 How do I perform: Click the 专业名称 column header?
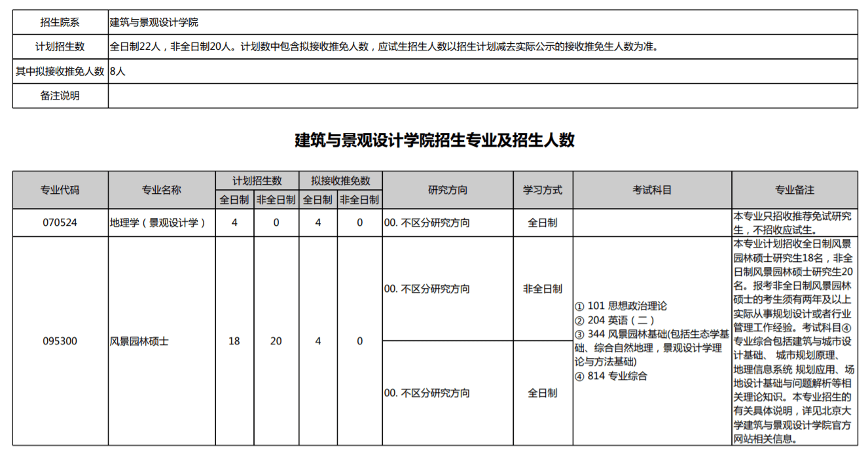pos(162,190)
